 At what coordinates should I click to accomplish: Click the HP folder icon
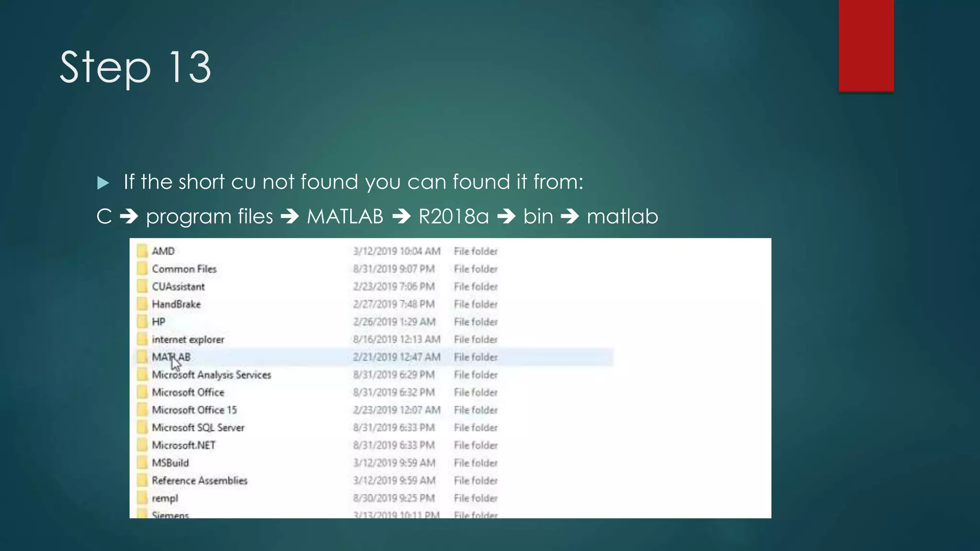[142, 322]
